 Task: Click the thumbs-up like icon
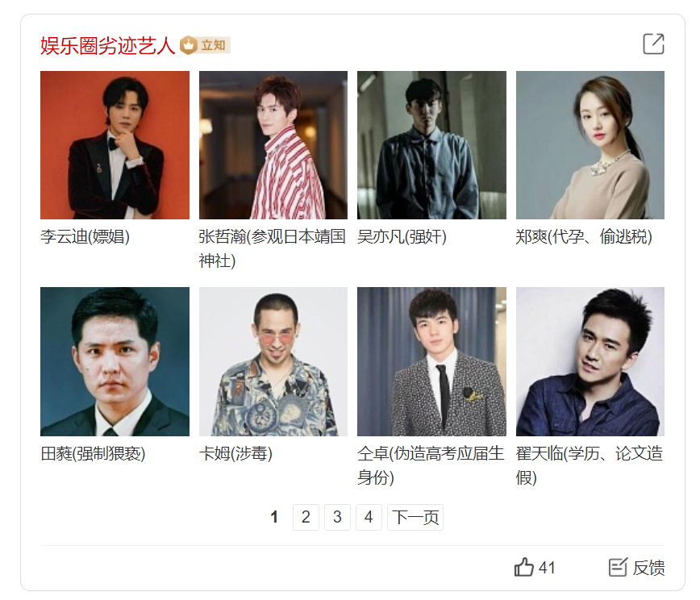coord(523,567)
